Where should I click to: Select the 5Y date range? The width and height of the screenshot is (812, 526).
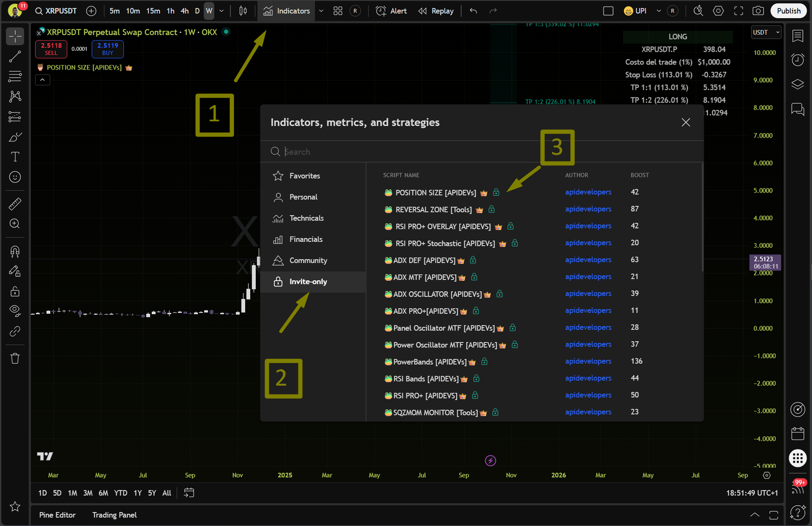(152, 493)
